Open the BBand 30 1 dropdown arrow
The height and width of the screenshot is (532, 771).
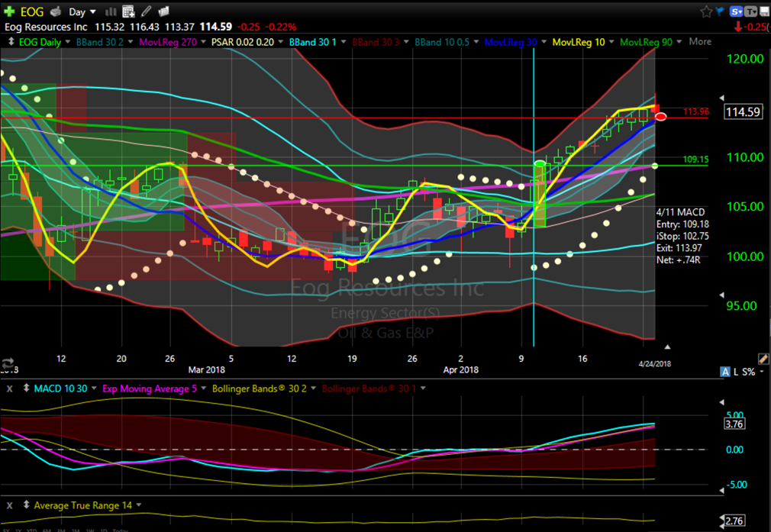344,42
